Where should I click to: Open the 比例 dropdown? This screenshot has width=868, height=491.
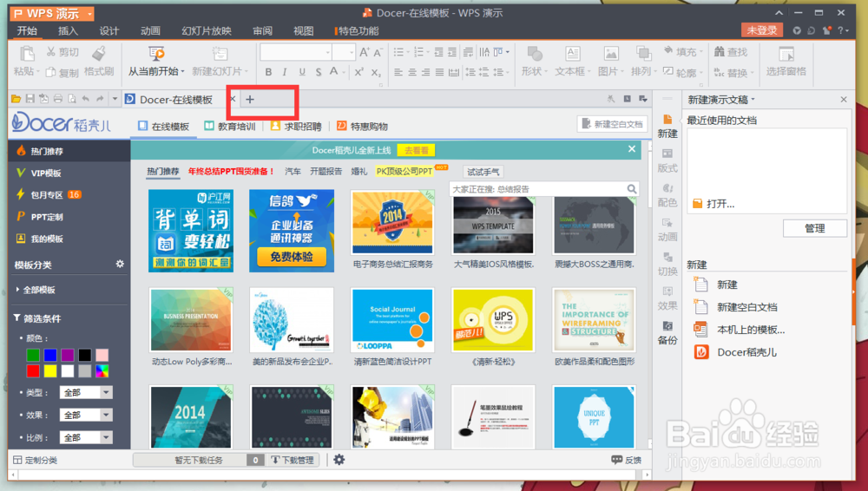(86, 437)
